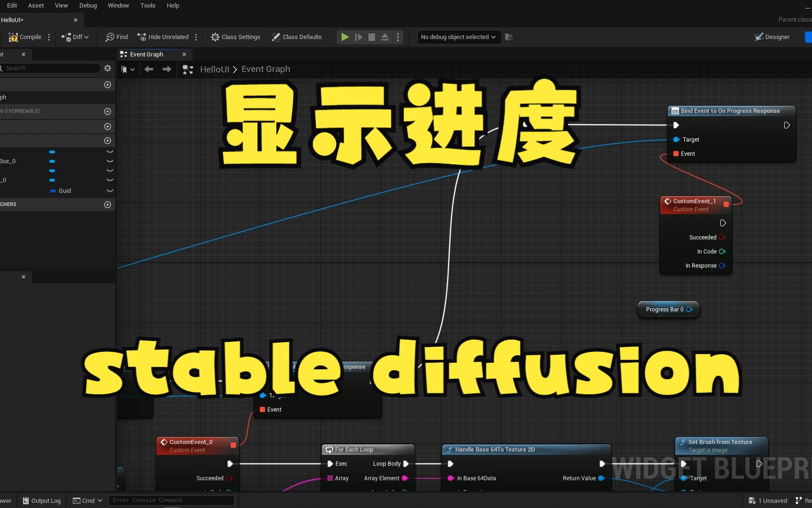Close the HelloUI asset tab
Viewport: 812px width, 508px height.
click(x=76, y=20)
